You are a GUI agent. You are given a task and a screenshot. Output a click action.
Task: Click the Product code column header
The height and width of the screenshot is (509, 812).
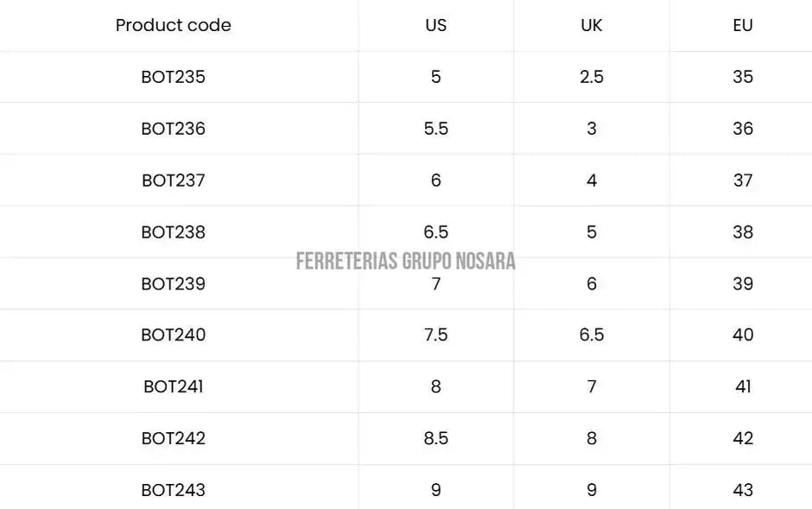pos(173,25)
